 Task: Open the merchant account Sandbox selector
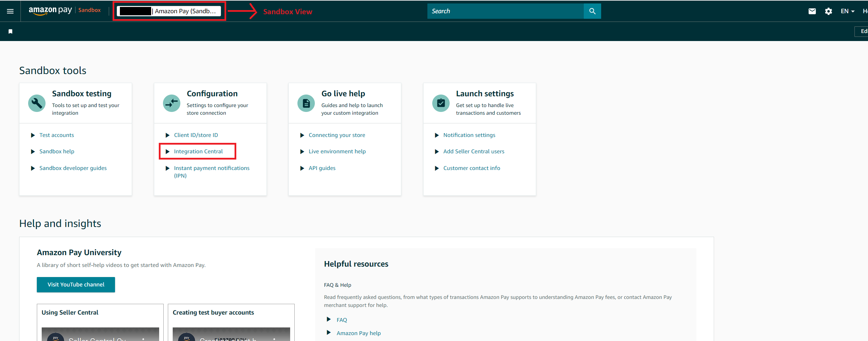[x=169, y=11]
